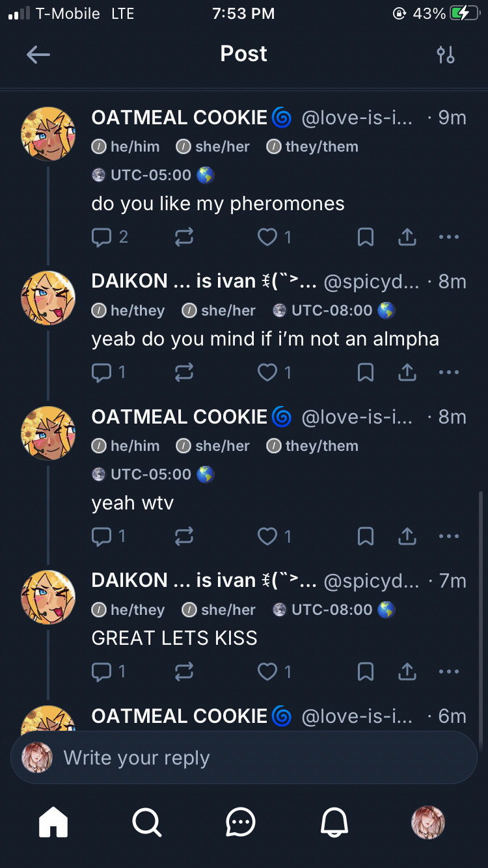This screenshot has width=488, height=868.
Task: Go to the Home tab
Action: (53, 822)
